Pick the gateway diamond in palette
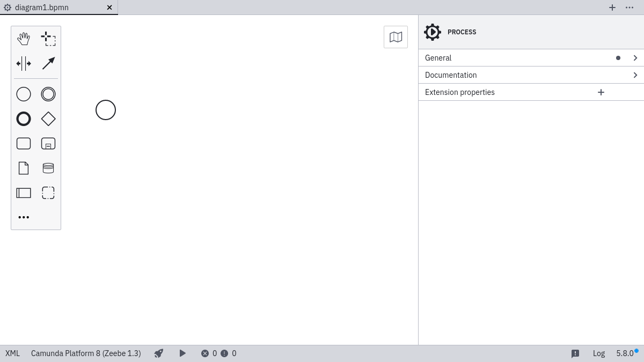The width and height of the screenshot is (644, 362). pyautogui.click(x=48, y=119)
